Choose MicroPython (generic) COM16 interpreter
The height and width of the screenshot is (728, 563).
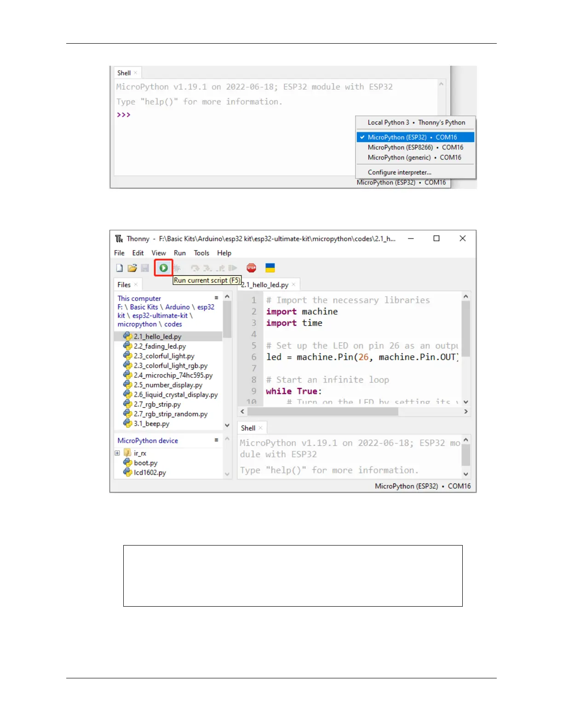point(416,157)
